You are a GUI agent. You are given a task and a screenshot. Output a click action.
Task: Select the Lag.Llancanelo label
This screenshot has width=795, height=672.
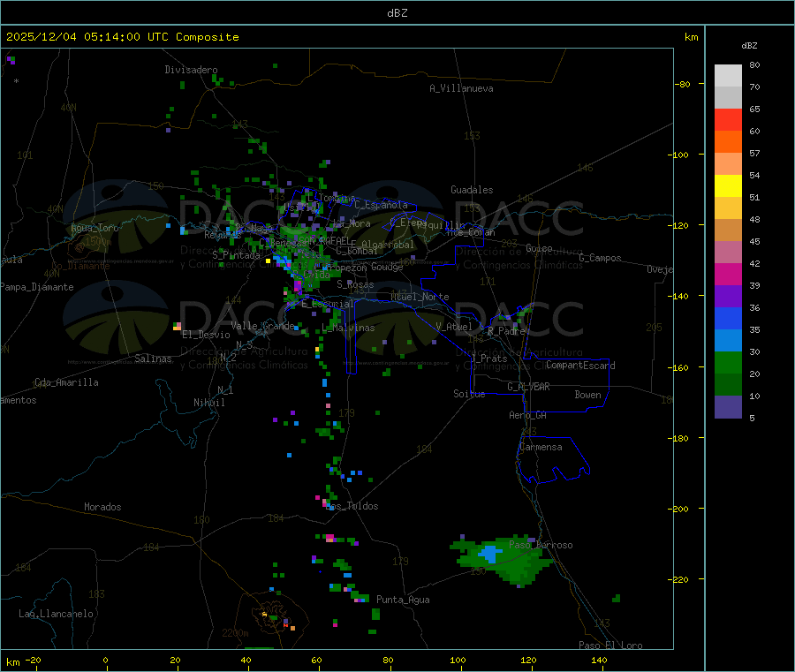pos(56,614)
